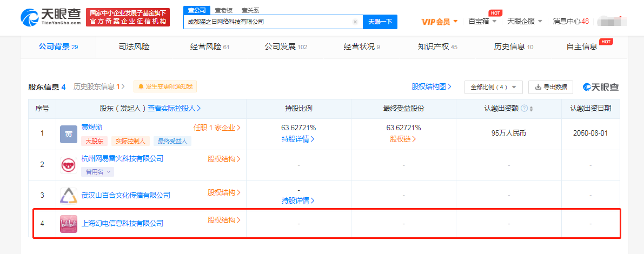644x254 pixels.
Task: Open 股权链 link for 黄煜勋
Action: click(x=403, y=139)
